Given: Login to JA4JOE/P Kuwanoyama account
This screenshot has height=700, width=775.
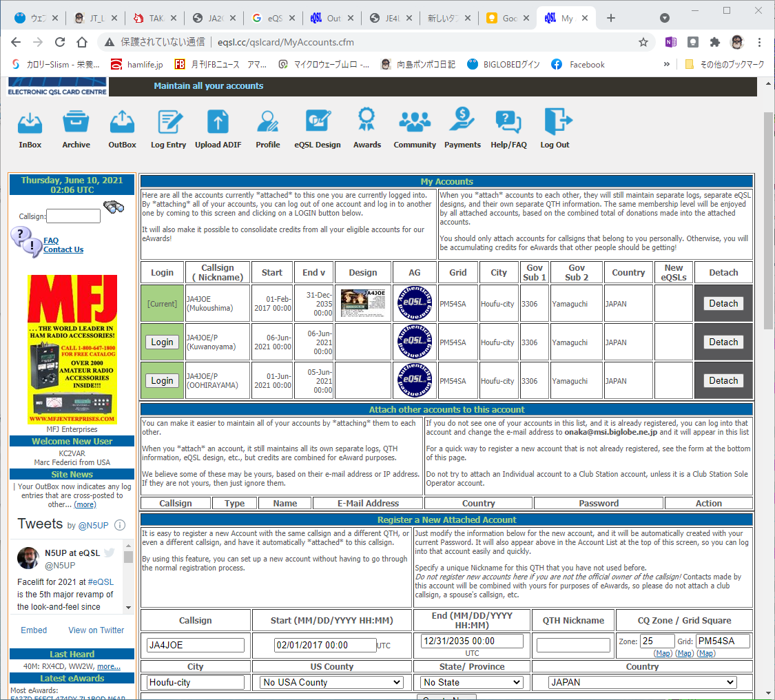Looking at the screenshot, I should click(162, 342).
